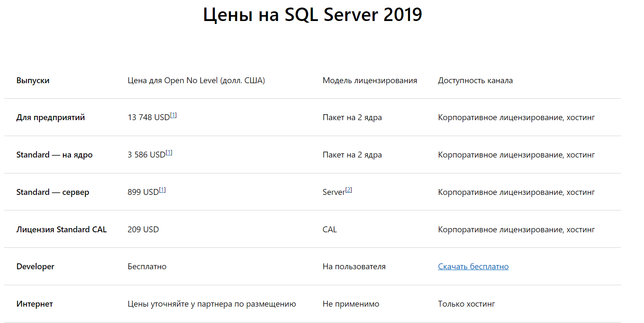This screenshot has height=323, width=644.
Task: Click channel availability for Лицензия Standard CAL
Action: [516, 230]
